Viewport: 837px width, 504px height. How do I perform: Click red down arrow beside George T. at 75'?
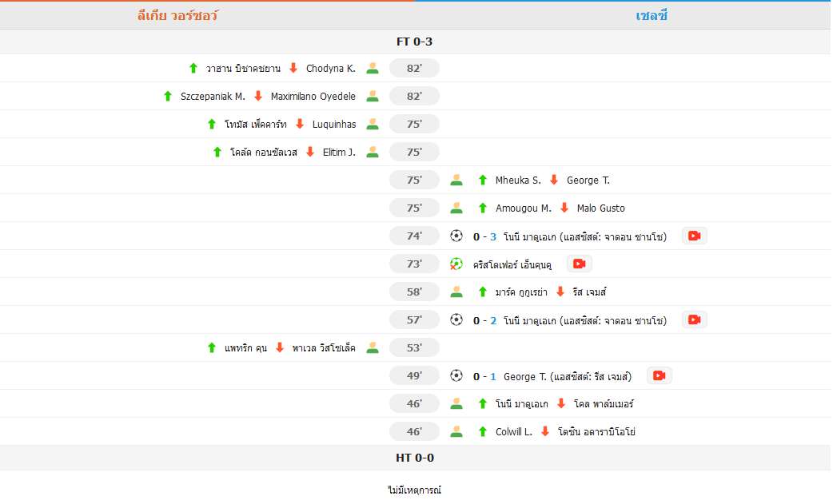coord(553,181)
